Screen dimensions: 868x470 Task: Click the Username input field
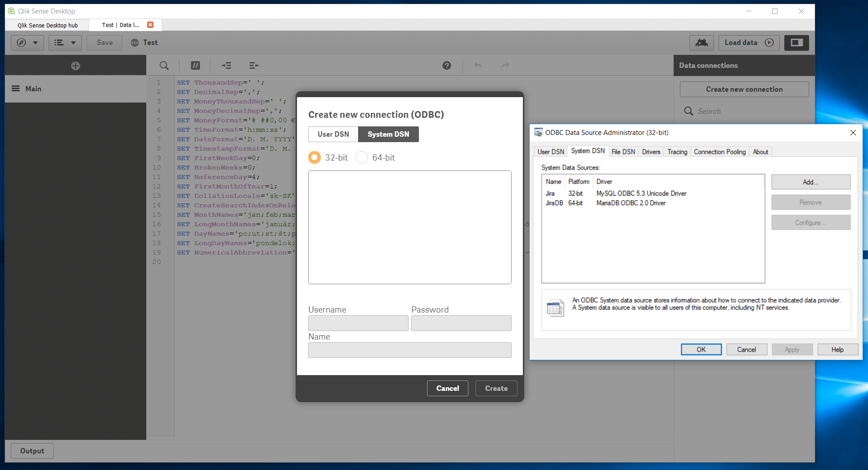point(358,323)
